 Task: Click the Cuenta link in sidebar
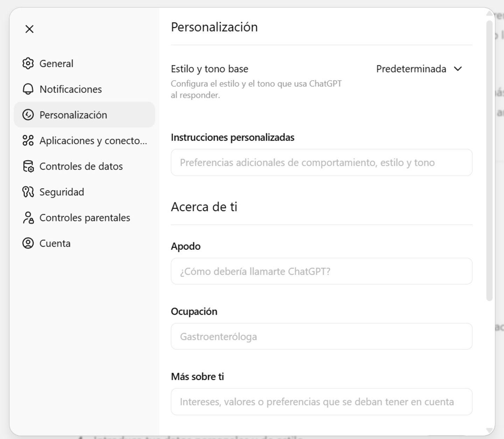[55, 243]
